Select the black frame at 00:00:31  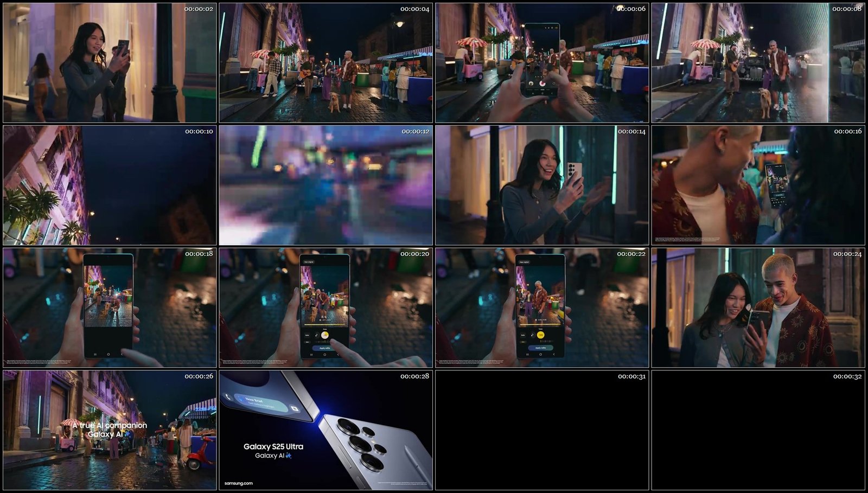tap(542, 431)
